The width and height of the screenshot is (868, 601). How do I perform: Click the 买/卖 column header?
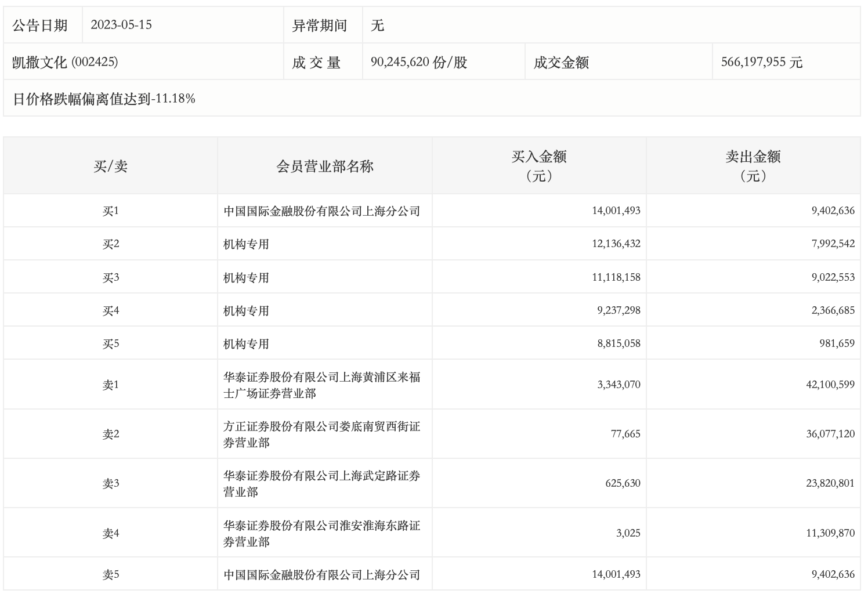110,166
